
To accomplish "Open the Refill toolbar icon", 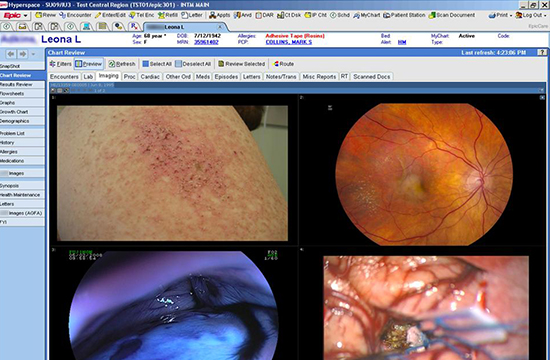I will (x=161, y=15).
